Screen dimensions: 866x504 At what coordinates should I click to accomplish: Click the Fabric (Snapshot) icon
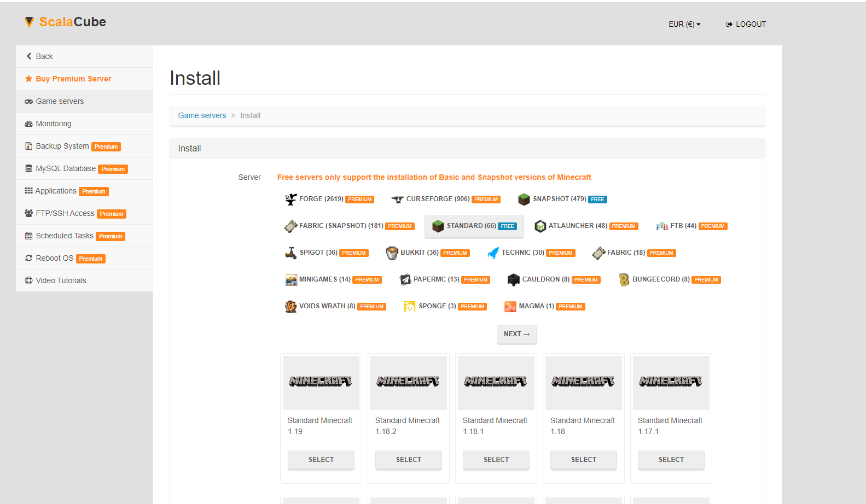point(291,226)
